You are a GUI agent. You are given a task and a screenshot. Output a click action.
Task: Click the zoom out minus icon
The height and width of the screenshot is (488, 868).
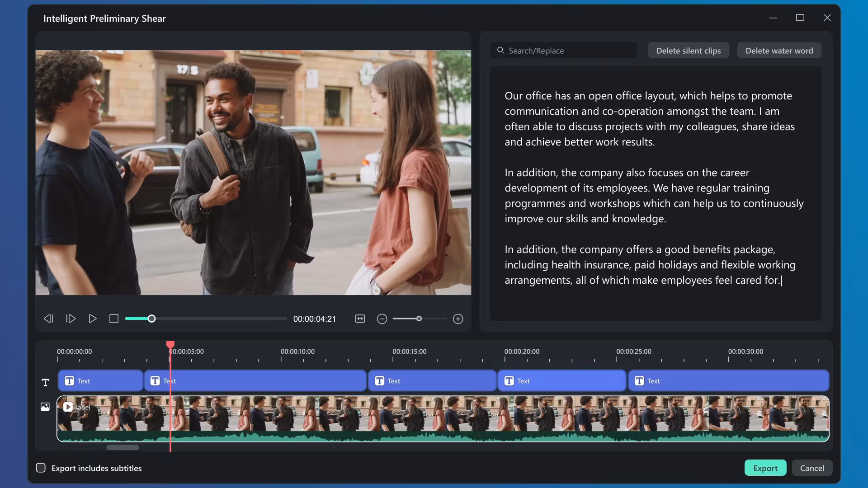pyautogui.click(x=382, y=319)
